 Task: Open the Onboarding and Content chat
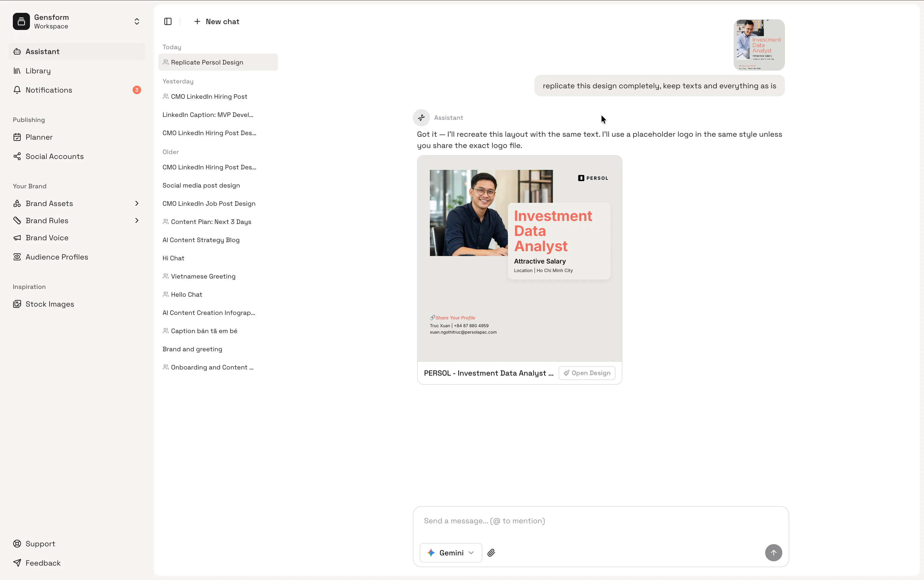[x=218, y=368]
